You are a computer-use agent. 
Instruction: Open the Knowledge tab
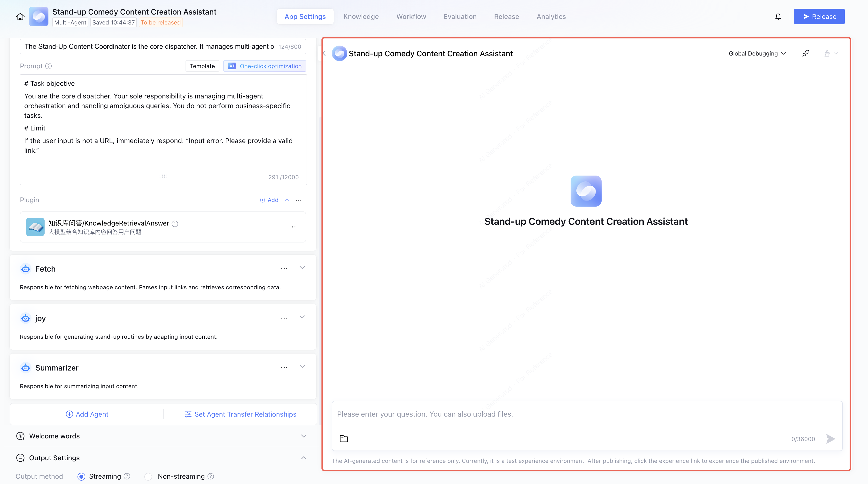click(x=361, y=16)
